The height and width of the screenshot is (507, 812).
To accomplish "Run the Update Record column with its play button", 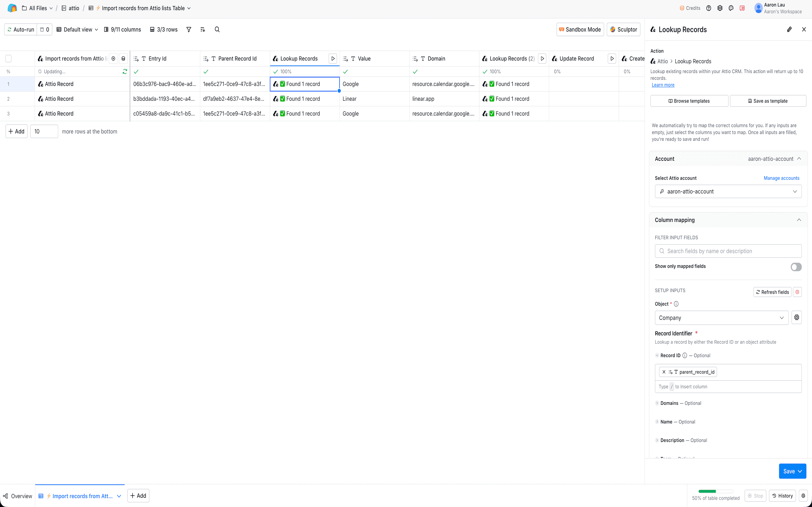I will click(612, 59).
